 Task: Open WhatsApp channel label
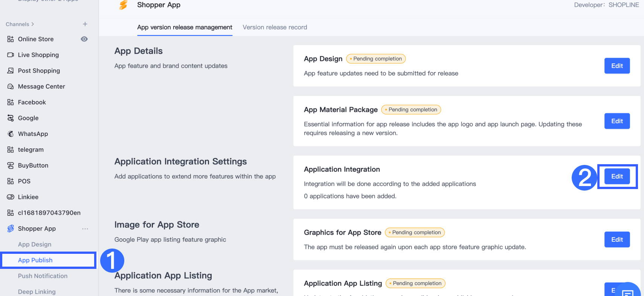(33, 134)
